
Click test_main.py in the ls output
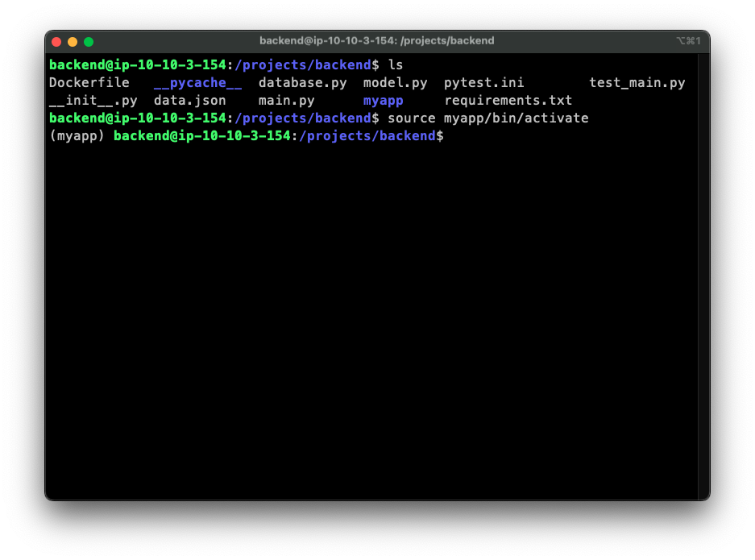(637, 83)
